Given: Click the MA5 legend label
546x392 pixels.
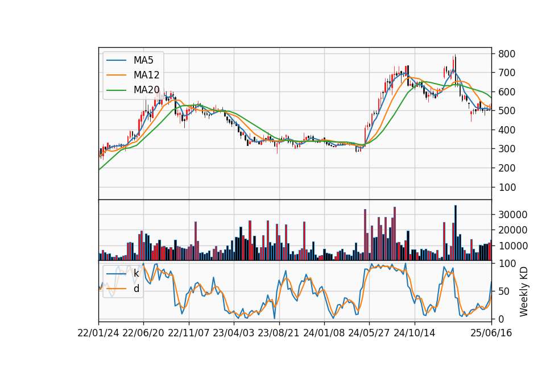Looking at the screenshot, I should [143, 60].
